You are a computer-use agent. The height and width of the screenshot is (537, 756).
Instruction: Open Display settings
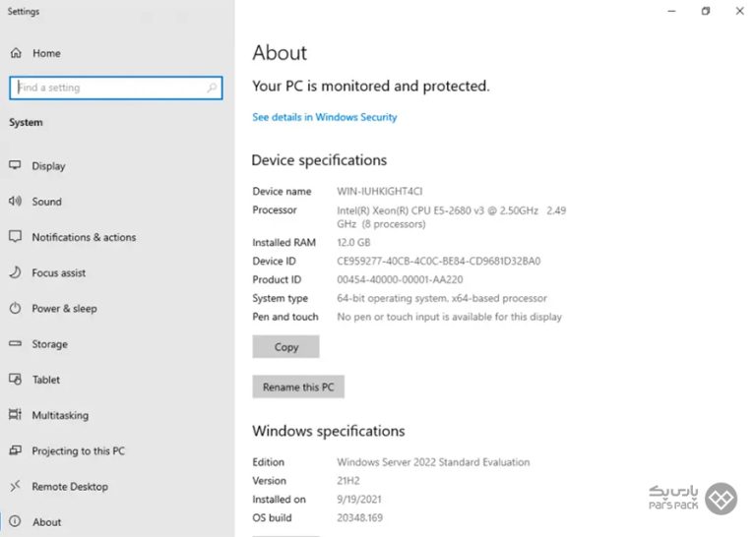pyautogui.click(x=48, y=166)
